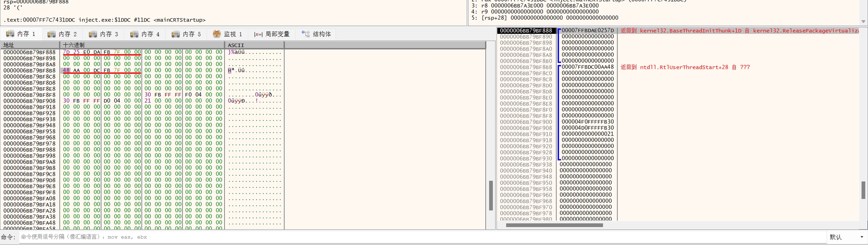Click the memory chip icon on 内存 2 tab

(51, 34)
